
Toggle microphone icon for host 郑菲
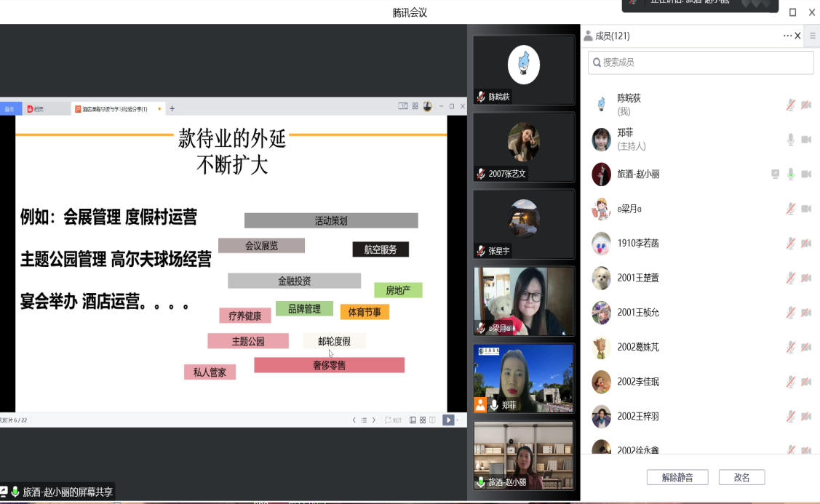click(790, 140)
